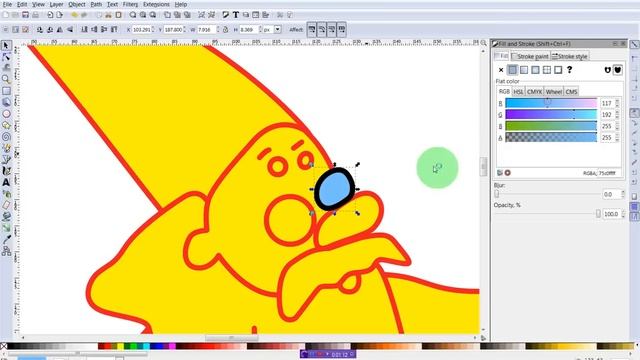Click the Y position spinner arrows
This screenshot has width=640, height=360.
[184, 30]
